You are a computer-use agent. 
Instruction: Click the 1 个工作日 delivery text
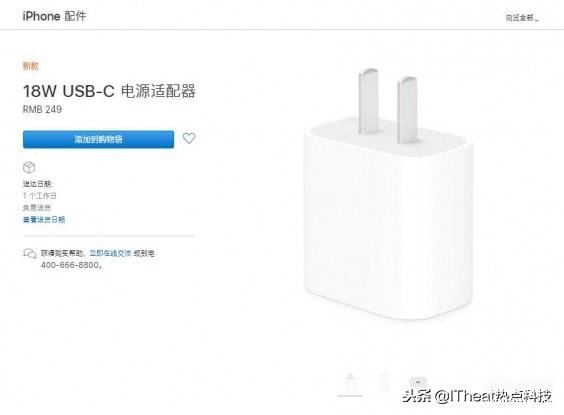coord(40,196)
